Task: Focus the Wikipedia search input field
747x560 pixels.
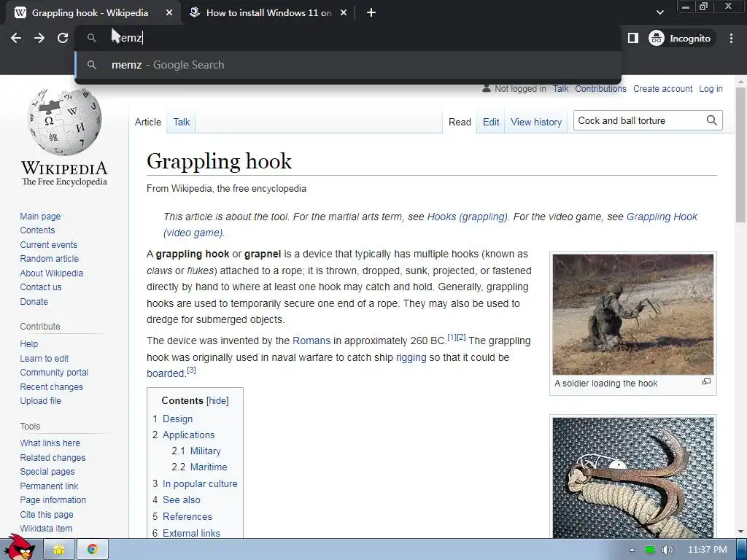Action: (639, 120)
